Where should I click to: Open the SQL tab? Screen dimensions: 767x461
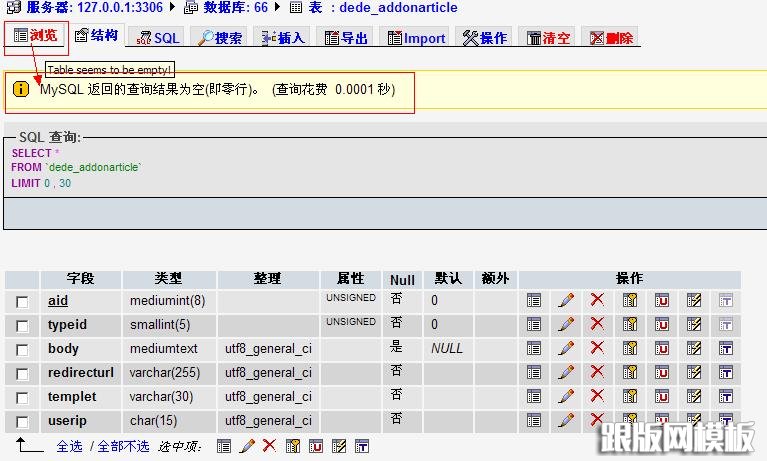(158, 38)
